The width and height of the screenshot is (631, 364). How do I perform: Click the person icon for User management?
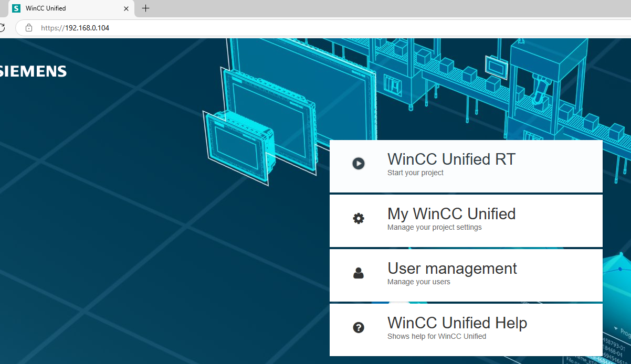coord(359,273)
